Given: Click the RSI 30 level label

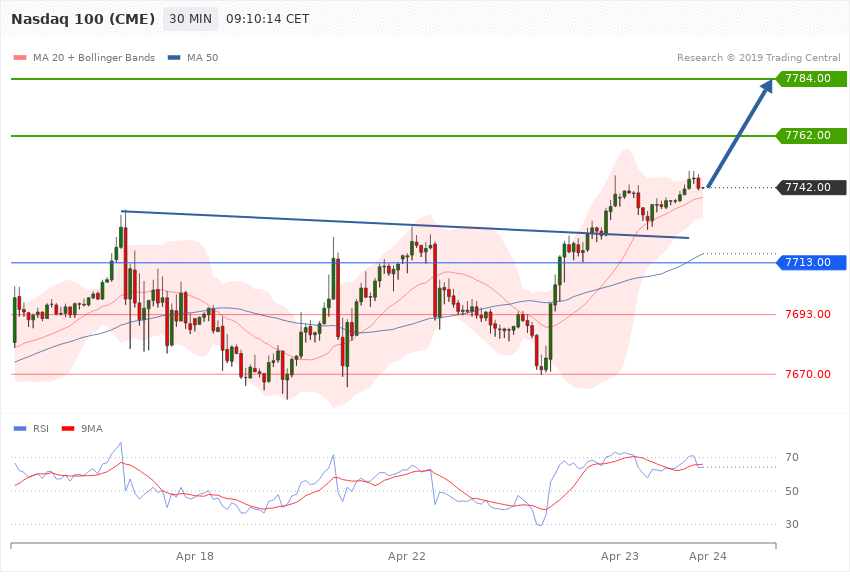Looking at the screenshot, I should pyautogui.click(x=791, y=524).
